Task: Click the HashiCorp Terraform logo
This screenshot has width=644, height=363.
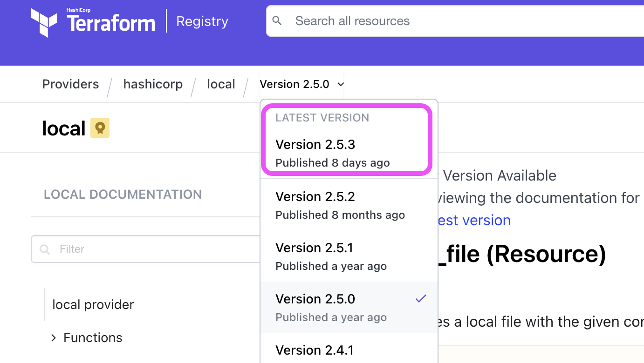Action: [x=93, y=22]
